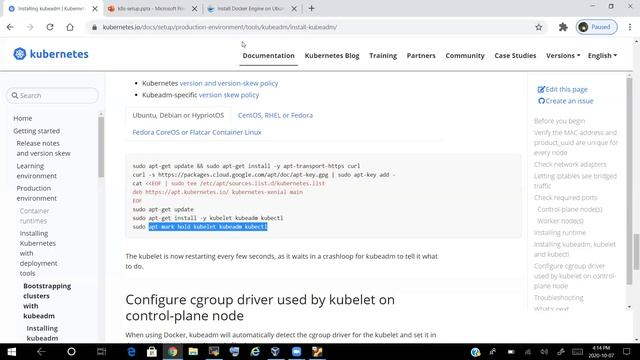The width and height of the screenshot is (640, 360).
Task: Open the Windows Start menu
Action: pos(11,351)
